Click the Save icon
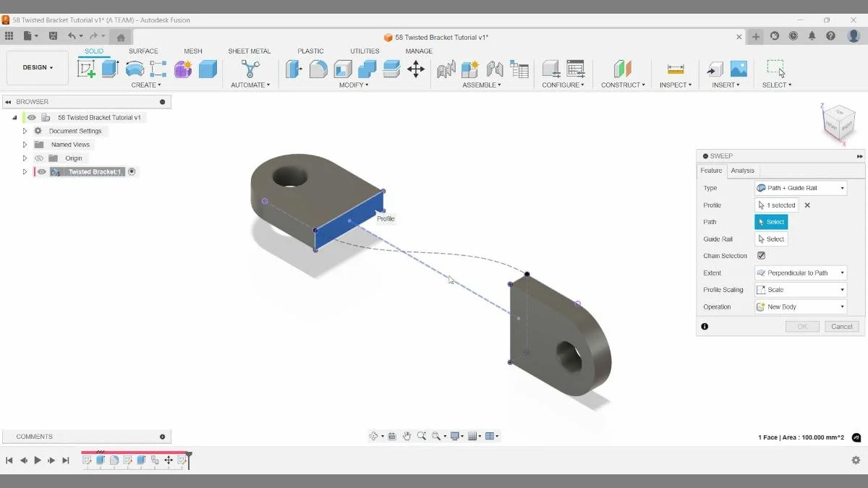 click(x=53, y=36)
